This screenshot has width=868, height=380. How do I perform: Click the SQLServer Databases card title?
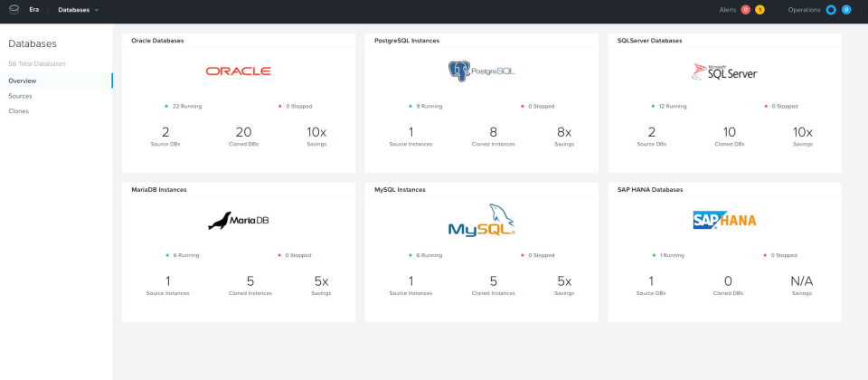[x=649, y=41]
